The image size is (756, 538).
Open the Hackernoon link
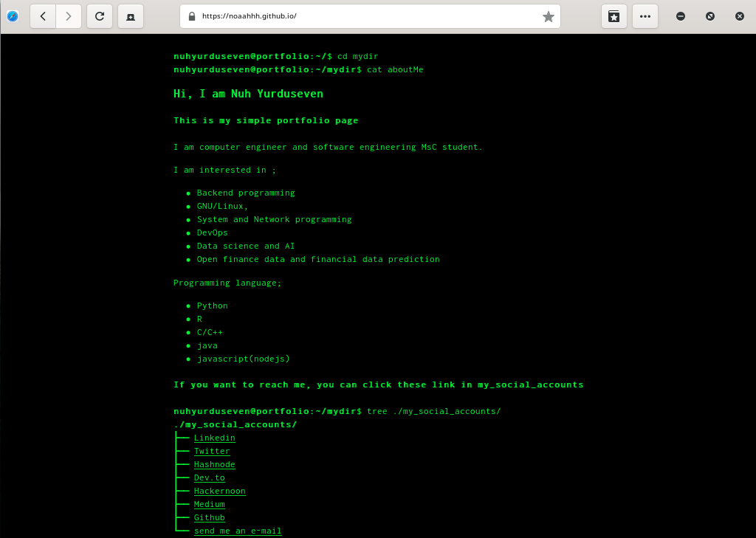(x=219, y=492)
